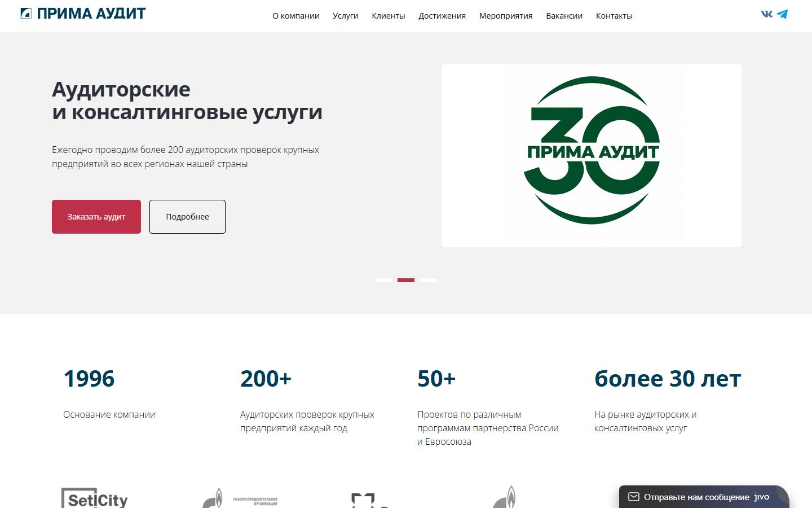The width and height of the screenshot is (812, 508).
Task: Open the VK social media icon
Action: pyautogui.click(x=767, y=14)
